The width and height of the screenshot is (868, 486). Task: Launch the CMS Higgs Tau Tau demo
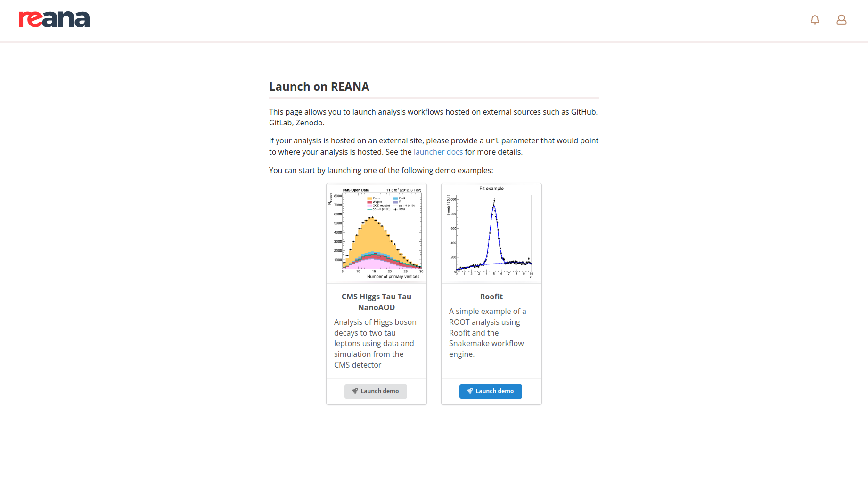pos(376,391)
